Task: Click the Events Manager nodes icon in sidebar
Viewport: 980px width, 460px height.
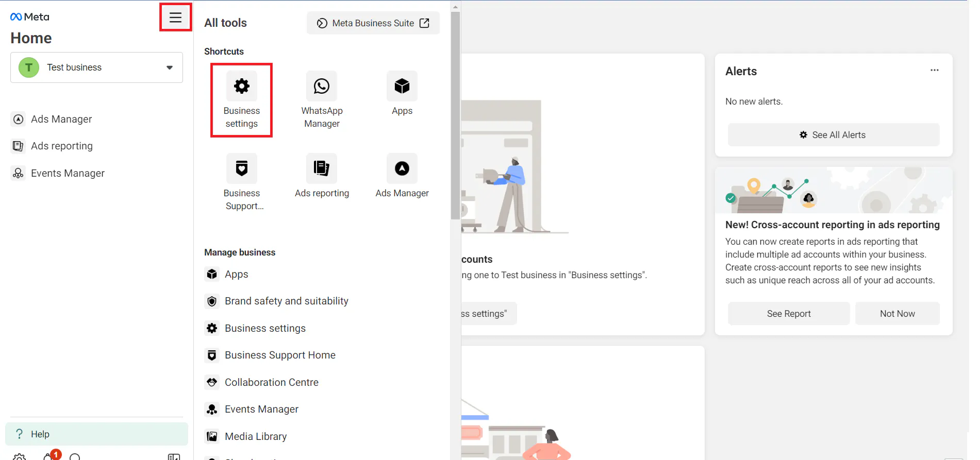Action: pyautogui.click(x=19, y=173)
